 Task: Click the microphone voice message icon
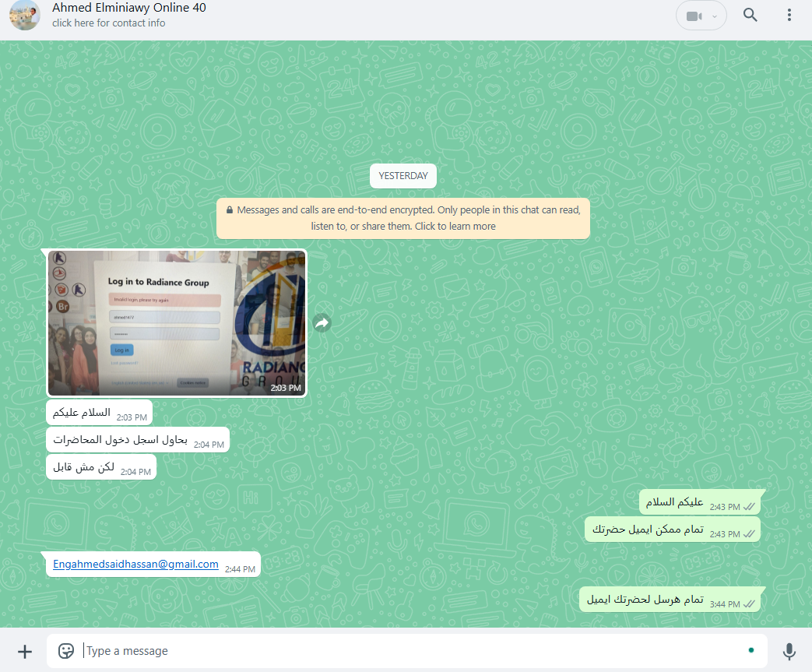pos(789,651)
